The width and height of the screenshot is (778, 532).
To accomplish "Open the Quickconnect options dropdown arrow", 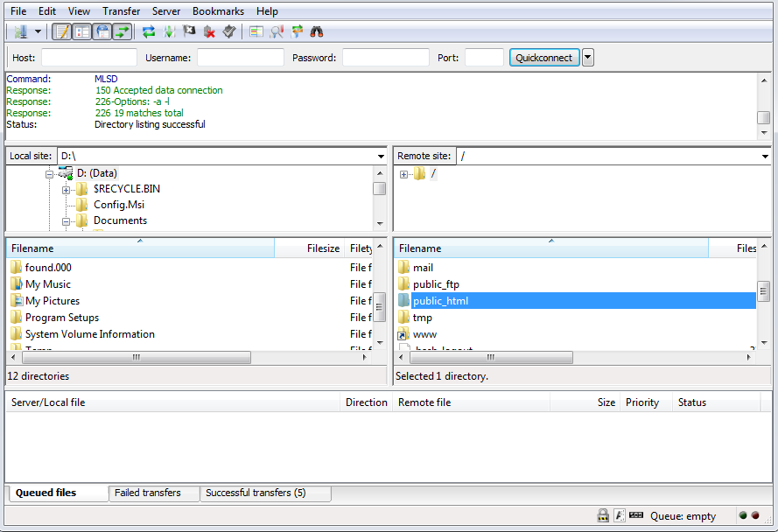I will point(586,57).
